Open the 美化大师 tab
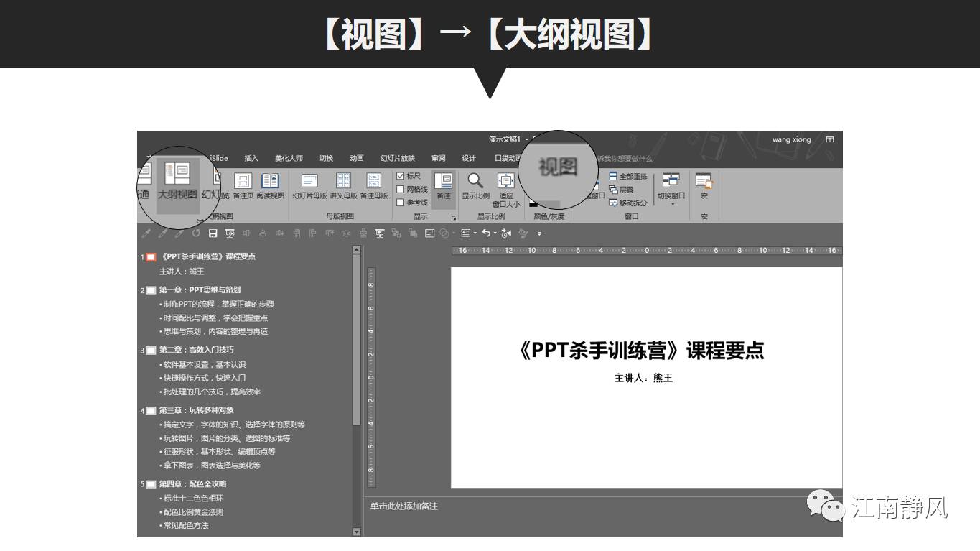This screenshot has height=551, width=980. [289, 159]
